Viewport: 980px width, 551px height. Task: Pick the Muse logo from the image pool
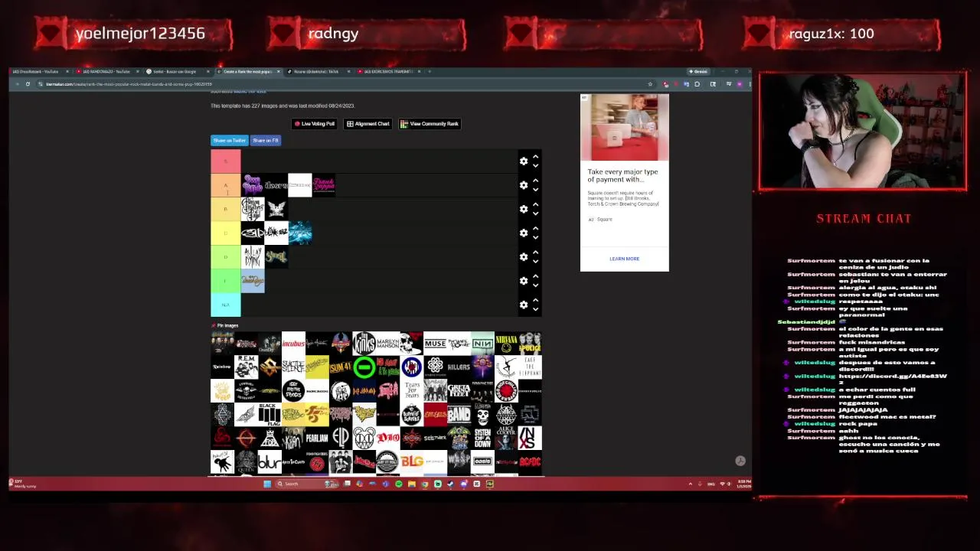click(435, 344)
